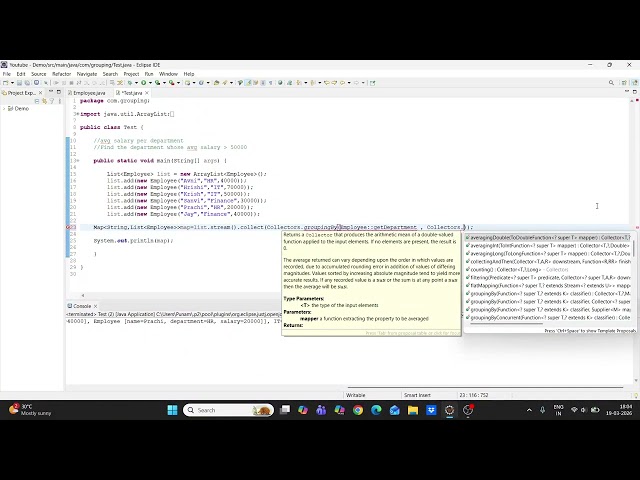Minimize the Project Explorer panel
Image resolution: width=640 pixels, height=480 pixels.
coord(51,91)
